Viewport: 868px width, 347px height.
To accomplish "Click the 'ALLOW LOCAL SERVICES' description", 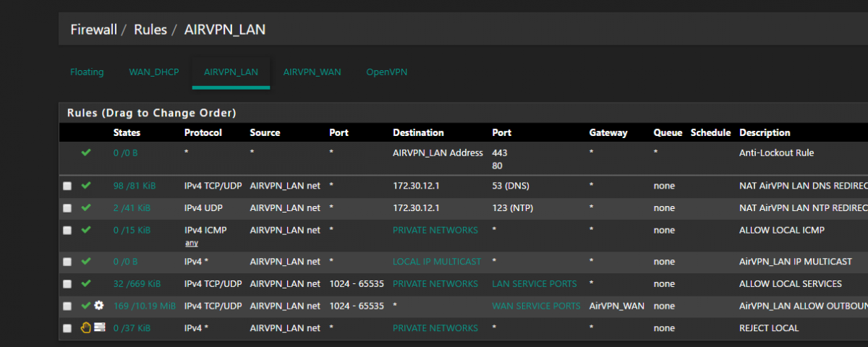I will 791,284.
